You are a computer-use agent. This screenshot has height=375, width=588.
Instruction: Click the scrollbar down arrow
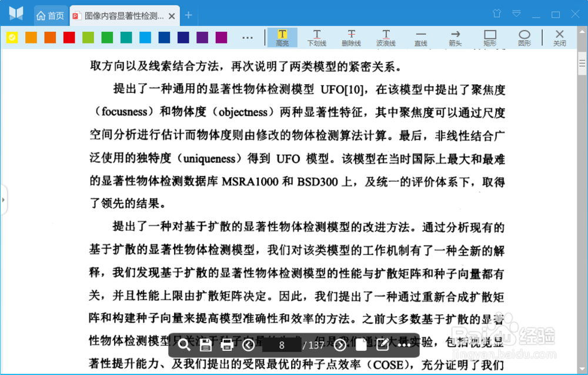582,369
